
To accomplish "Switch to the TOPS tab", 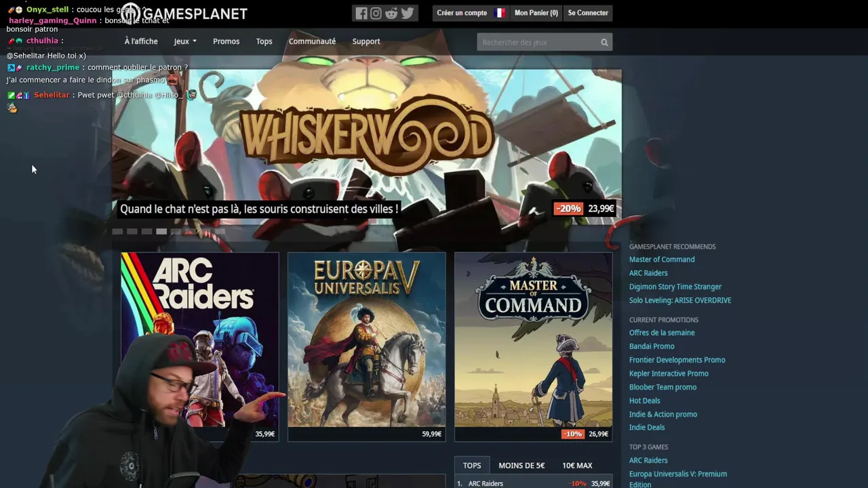I will pos(472,465).
